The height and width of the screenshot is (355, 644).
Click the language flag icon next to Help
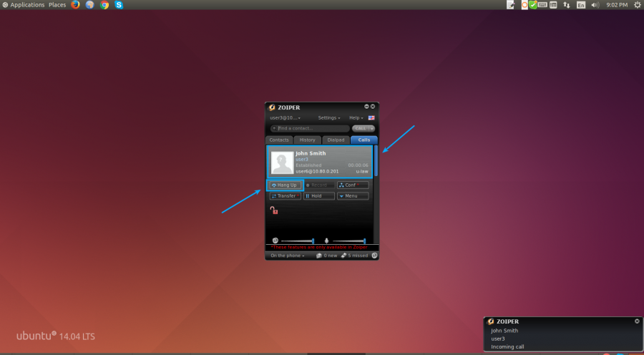click(371, 118)
